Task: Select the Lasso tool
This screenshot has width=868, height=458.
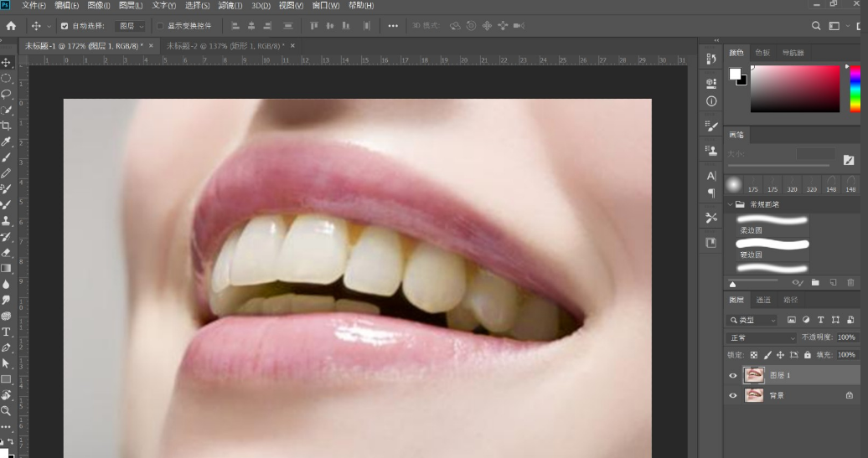Action: click(6, 94)
